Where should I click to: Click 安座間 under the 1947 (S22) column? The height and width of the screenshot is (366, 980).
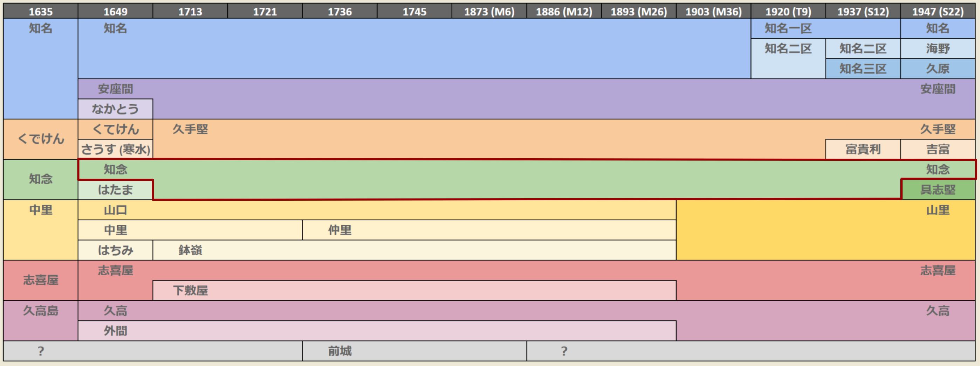coord(938,89)
